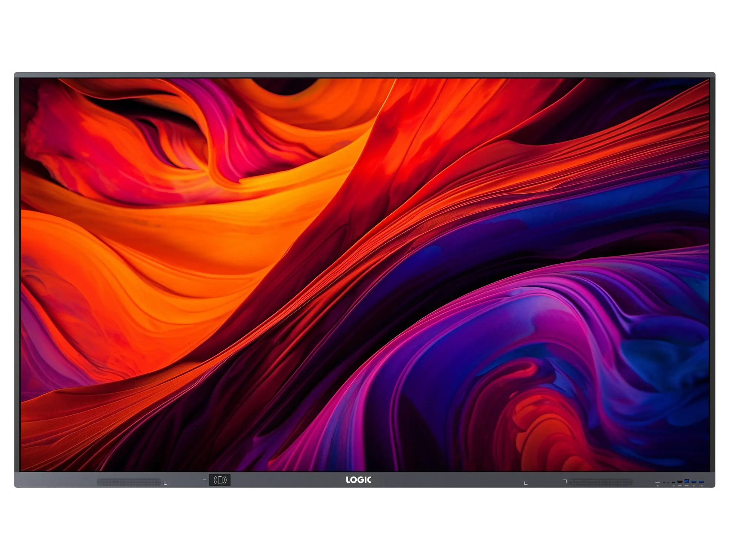Click the right speaker grille

coord(600,482)
